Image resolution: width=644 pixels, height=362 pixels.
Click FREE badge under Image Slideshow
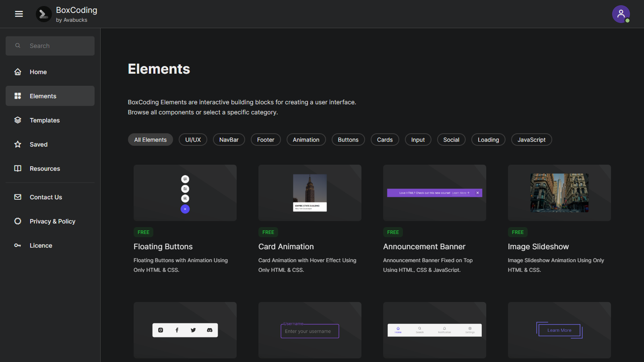point(518,232)
